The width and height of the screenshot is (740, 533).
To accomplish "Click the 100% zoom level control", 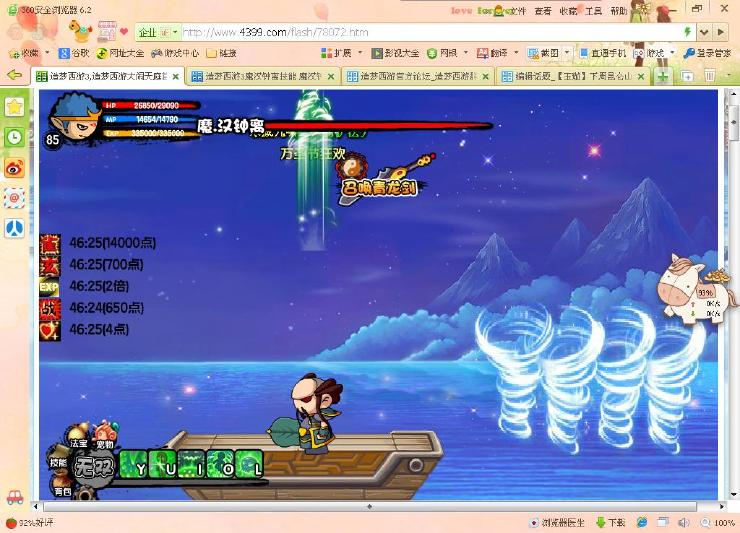I will click(x=718, y=523).
